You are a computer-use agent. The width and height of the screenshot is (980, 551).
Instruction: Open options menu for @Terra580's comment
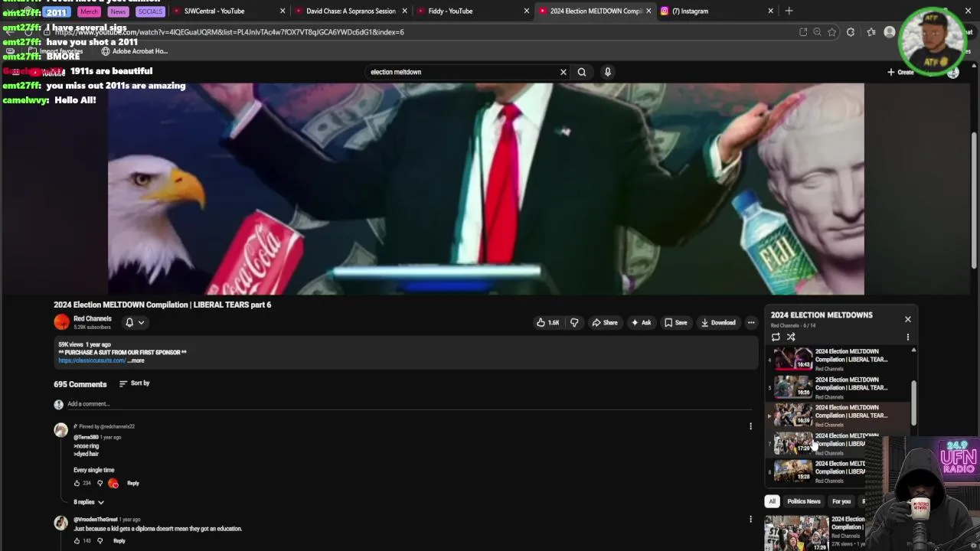coord(750,426)
